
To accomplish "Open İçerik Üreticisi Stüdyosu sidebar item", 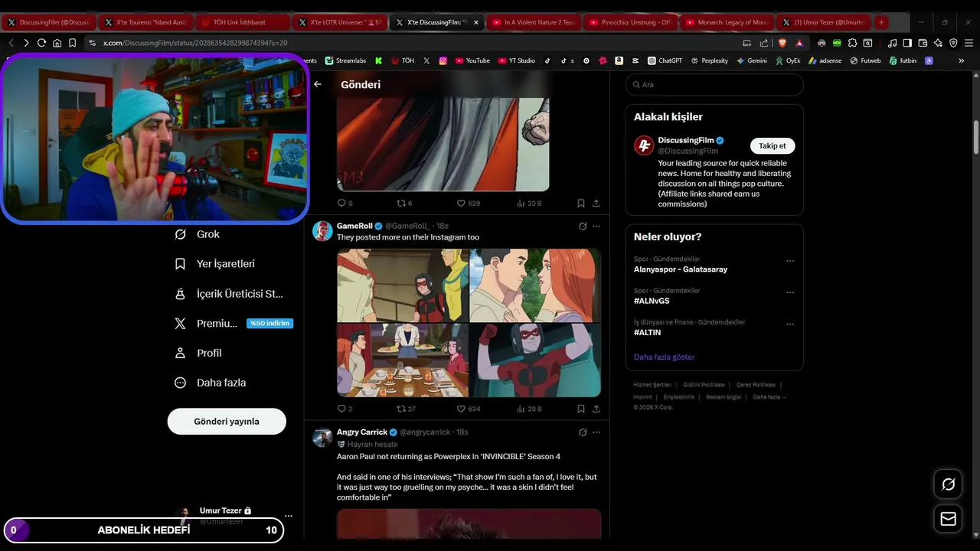I will point(230,294).
